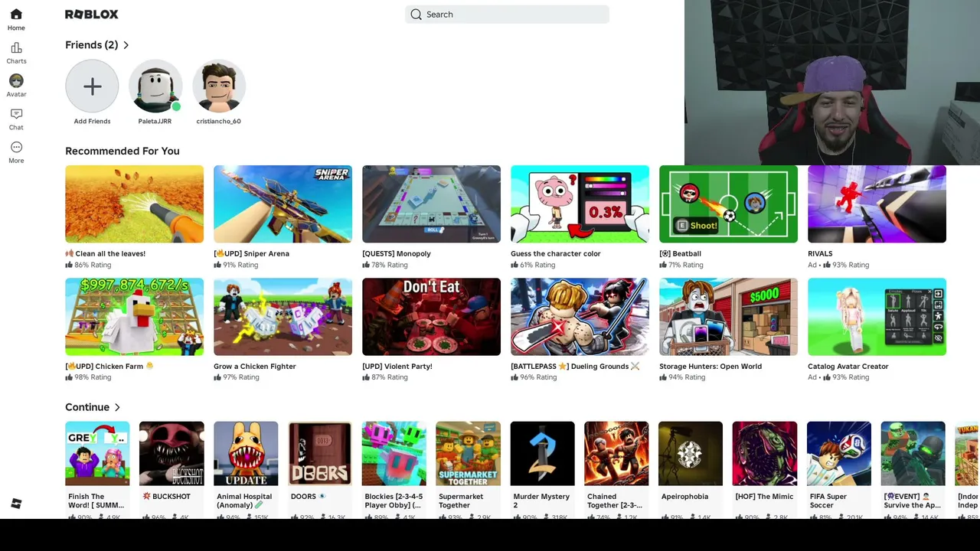980x551 pixels.
Task: Open PaletaJJRR friend avatar
Action: click(x=155, y=86)
